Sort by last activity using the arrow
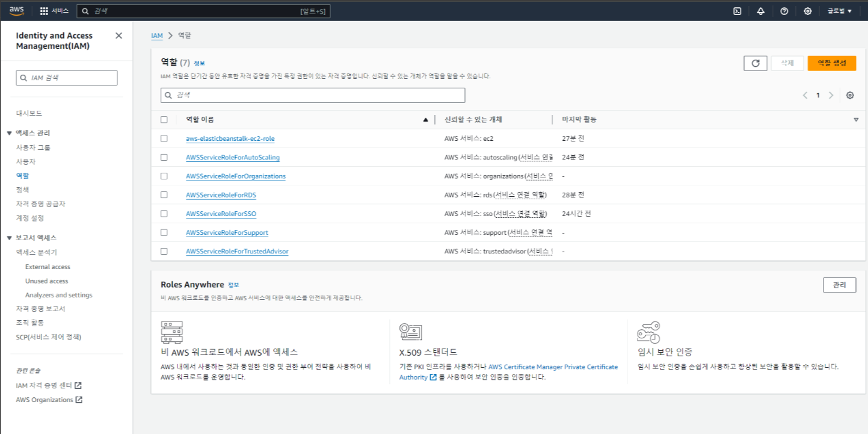The height and width of the screenshot is (434, 868). [x=856, y=120]
